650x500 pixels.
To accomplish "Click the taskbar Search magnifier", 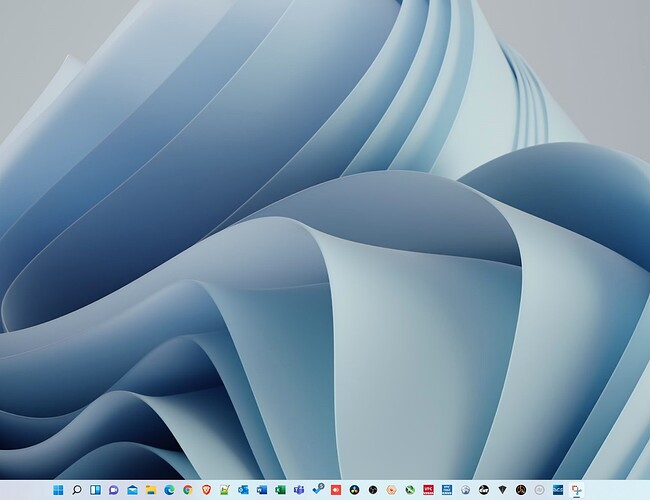I will (x=77, y=490).
